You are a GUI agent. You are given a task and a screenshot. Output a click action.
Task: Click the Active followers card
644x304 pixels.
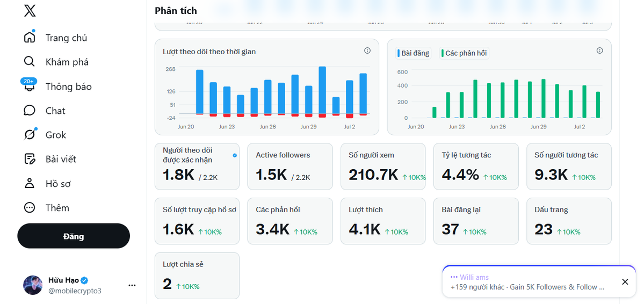[290, 167]
